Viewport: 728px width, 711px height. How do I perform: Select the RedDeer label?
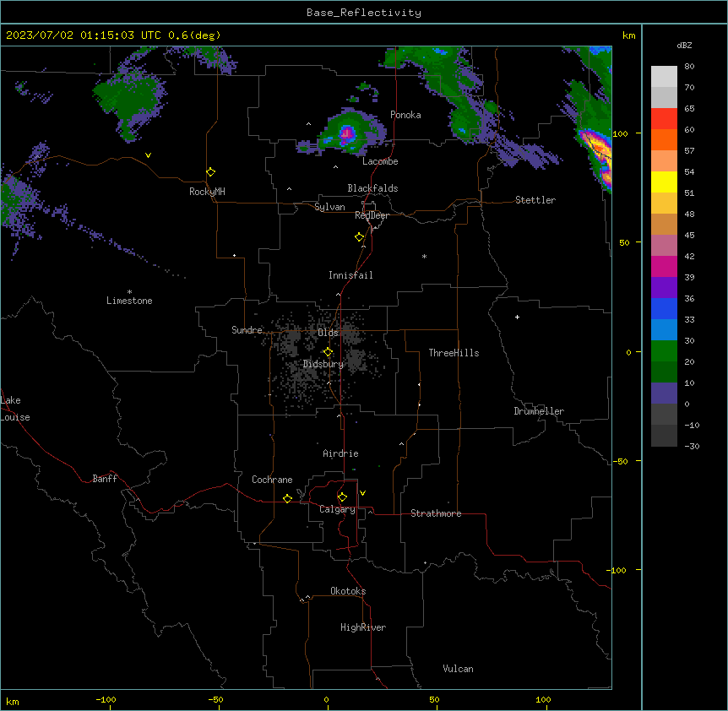(372, 215)
